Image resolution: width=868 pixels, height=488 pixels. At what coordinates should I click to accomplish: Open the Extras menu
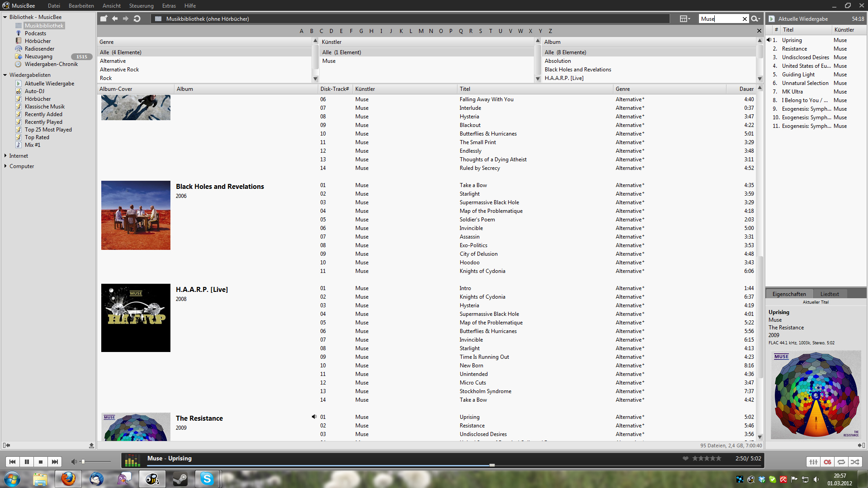pyautogui.click(x=169, y=6)
